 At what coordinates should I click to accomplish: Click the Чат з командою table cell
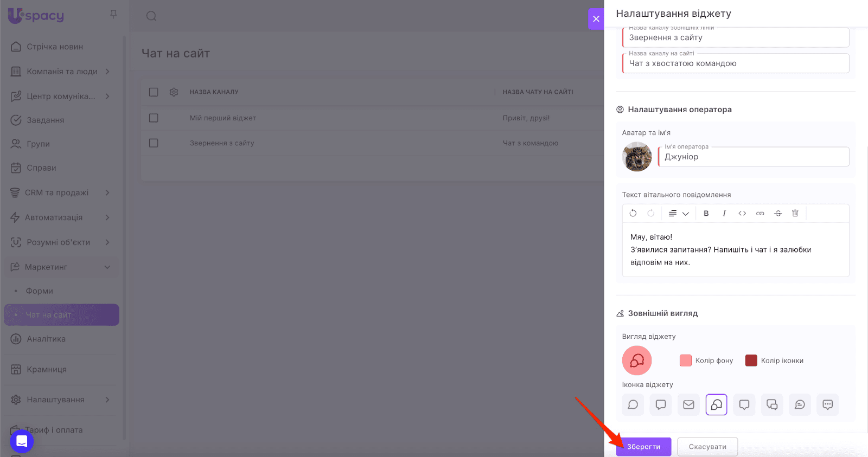[531, 143]
